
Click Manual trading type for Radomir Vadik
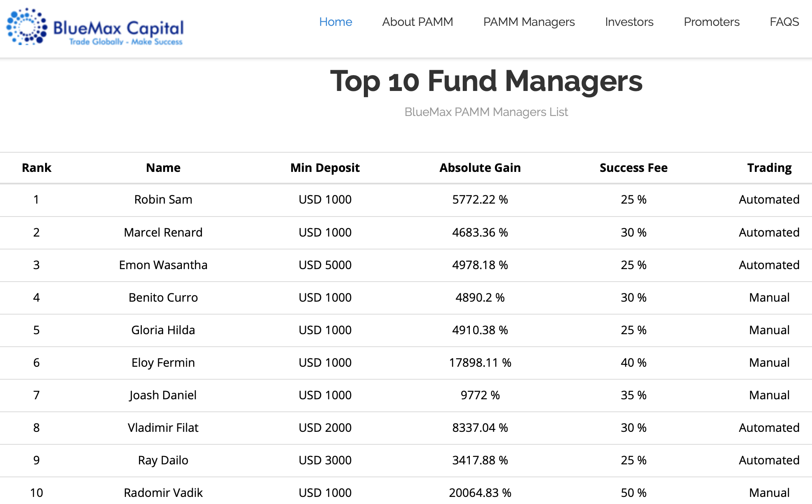pyautogui.click(x=769, y=493)
